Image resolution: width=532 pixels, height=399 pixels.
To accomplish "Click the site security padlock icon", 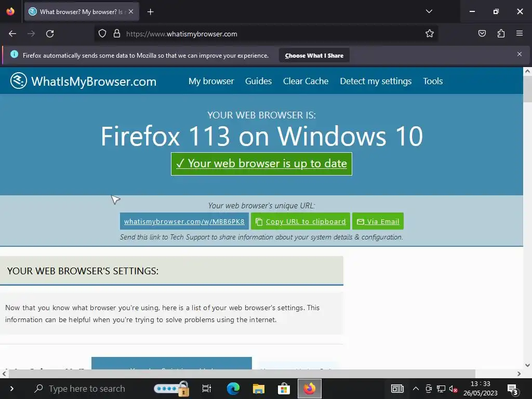I will [117, 34].
